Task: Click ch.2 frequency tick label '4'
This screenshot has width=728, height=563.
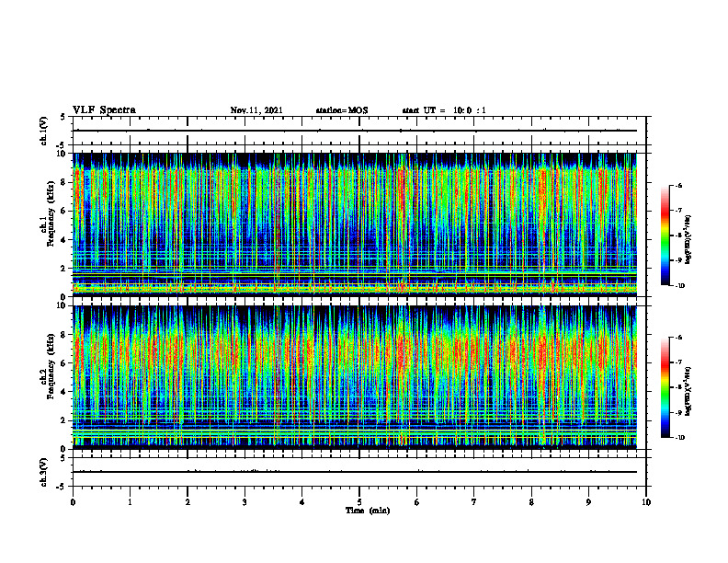Action: [x=64, y=392]
